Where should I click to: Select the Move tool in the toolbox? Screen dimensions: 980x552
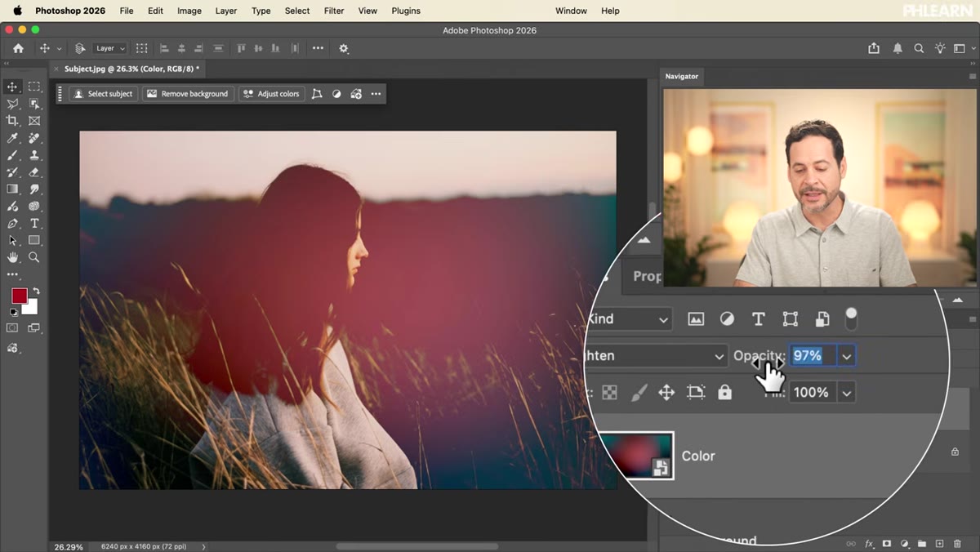(12, 87)
